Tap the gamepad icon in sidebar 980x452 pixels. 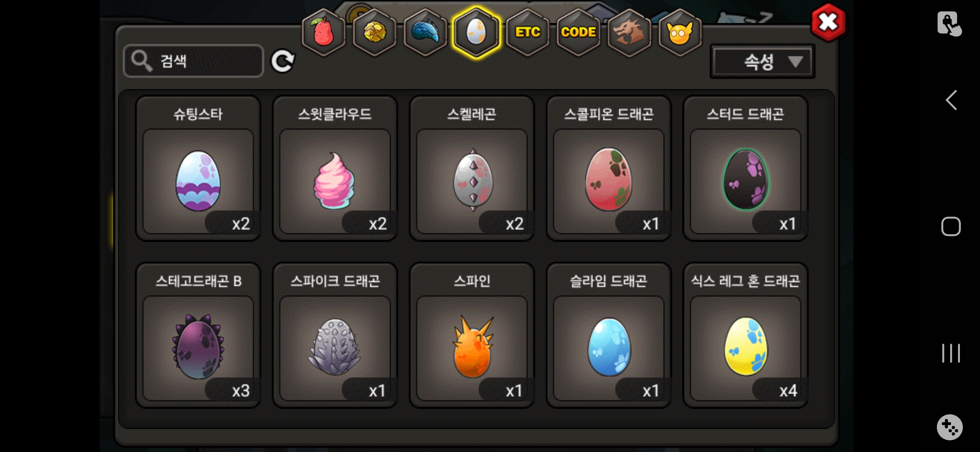pos(949,427)
